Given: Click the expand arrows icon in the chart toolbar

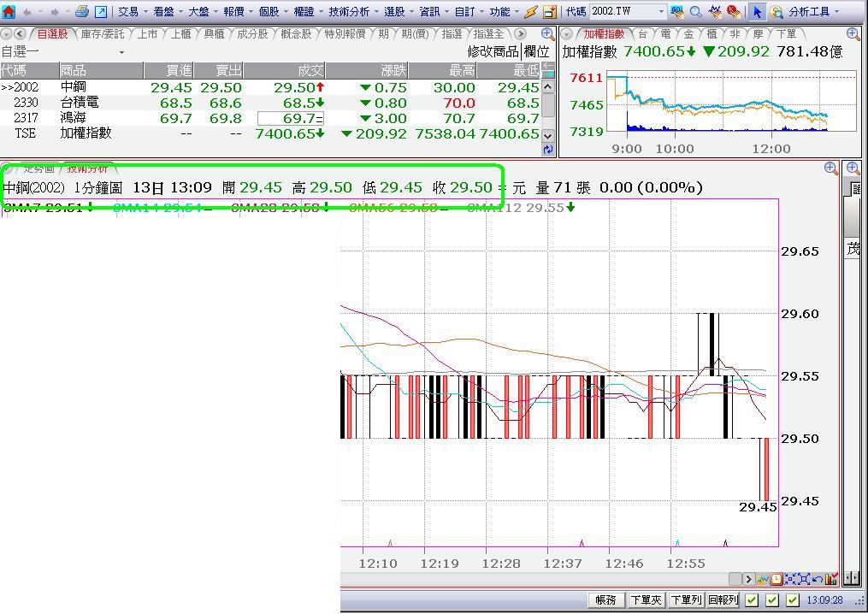Looking at the screenshot, I should (x=803, y=579).
